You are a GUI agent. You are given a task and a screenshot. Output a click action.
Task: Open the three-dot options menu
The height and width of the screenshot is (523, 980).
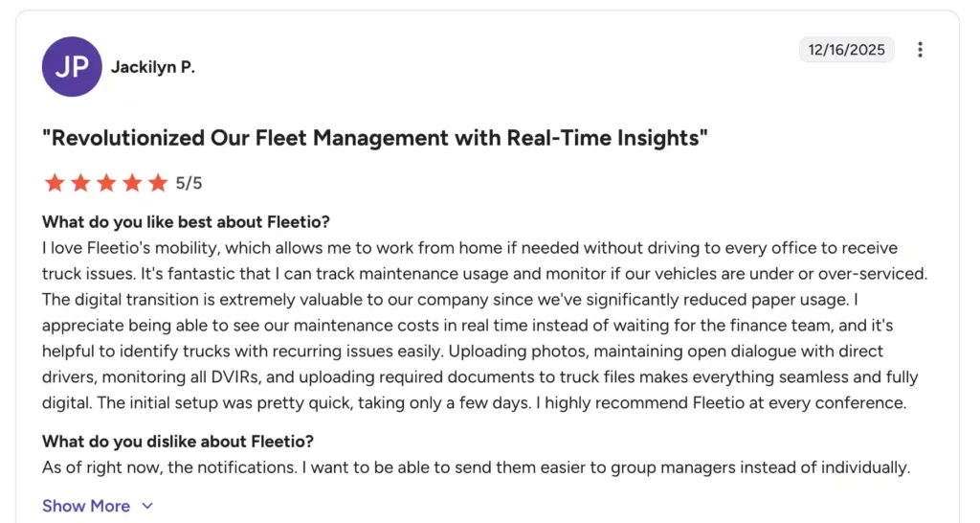[x=920, y=50]
